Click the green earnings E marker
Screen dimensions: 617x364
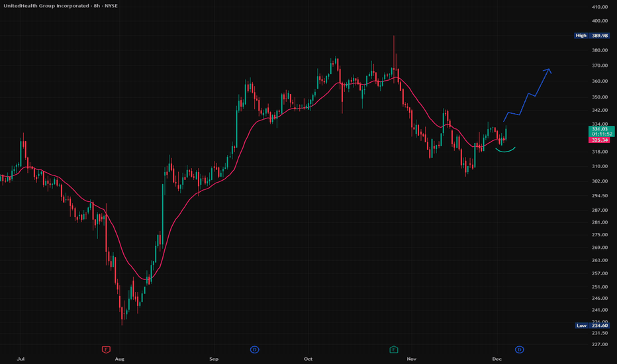coord(393,349)
